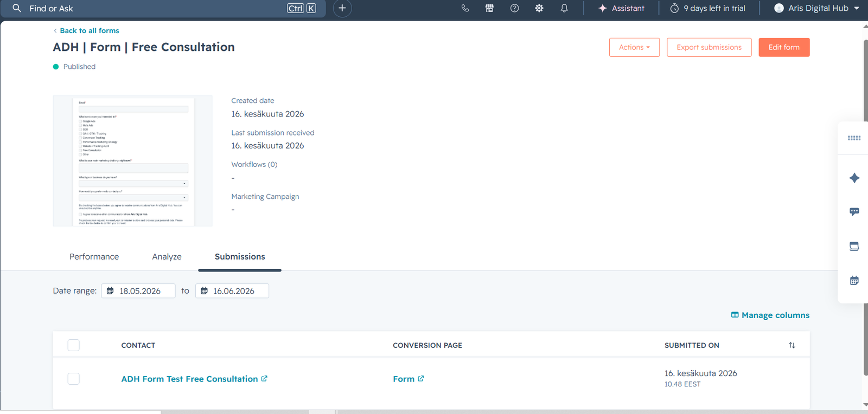This screenshot has width=868, height=414.
Task: Open the settings gear icon
Action: [x=539, y=8]
